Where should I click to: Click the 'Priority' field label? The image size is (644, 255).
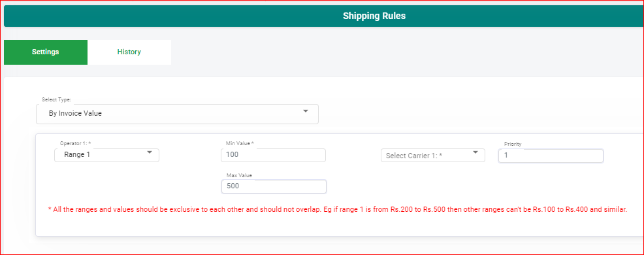tap(513, 144)
